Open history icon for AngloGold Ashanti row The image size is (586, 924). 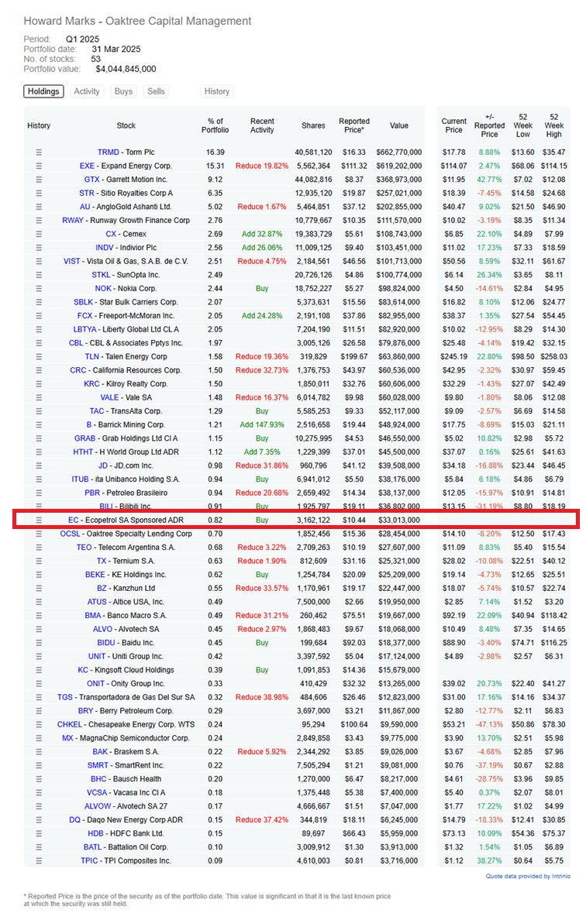[39, 206]
